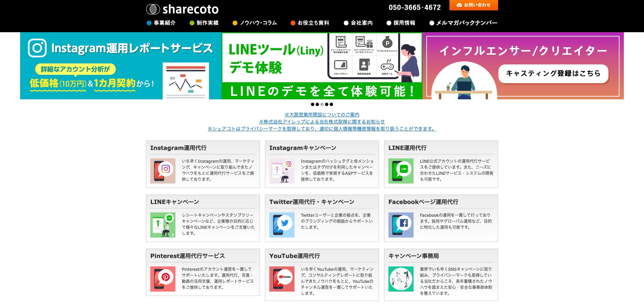
Task: Click the description starting 業界でいち早くSNSキャンペーン
Action: (x=456, y=281)
